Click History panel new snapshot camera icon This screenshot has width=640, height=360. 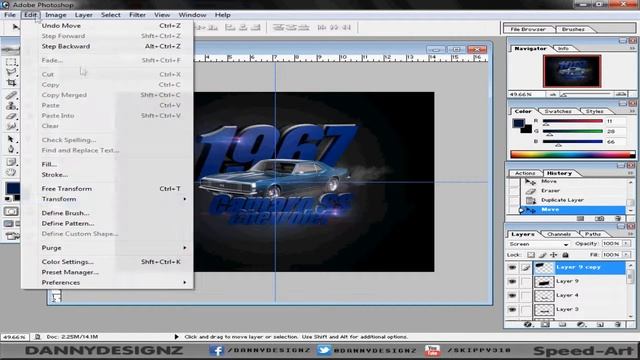[599, 219]
